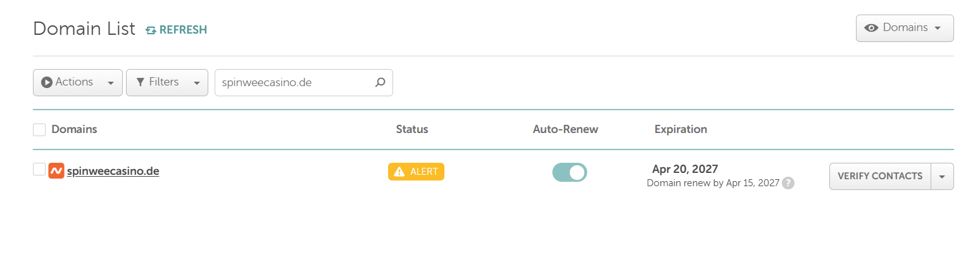Expand the arrow beside VERIFY CONTACTS

942,177
